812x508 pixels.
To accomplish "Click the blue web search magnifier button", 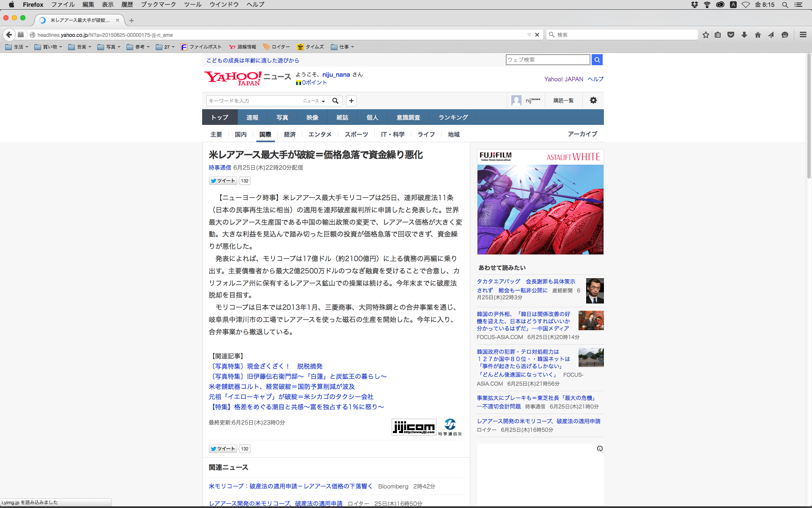I will tap(597, 60).
